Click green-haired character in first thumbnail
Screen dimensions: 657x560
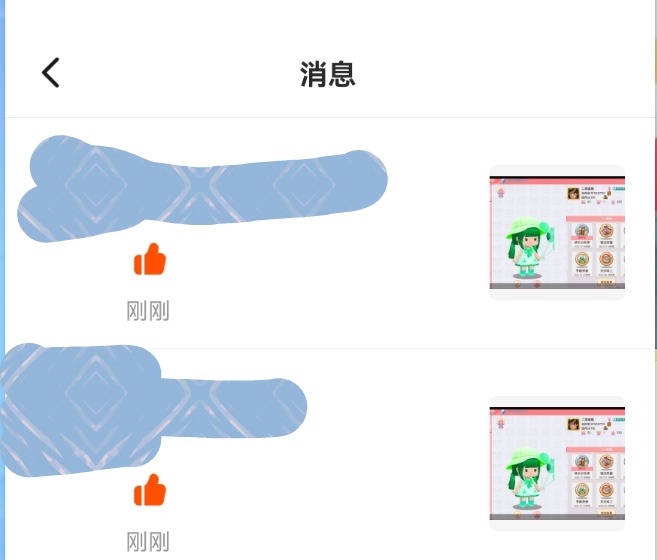tap(529, 247)
